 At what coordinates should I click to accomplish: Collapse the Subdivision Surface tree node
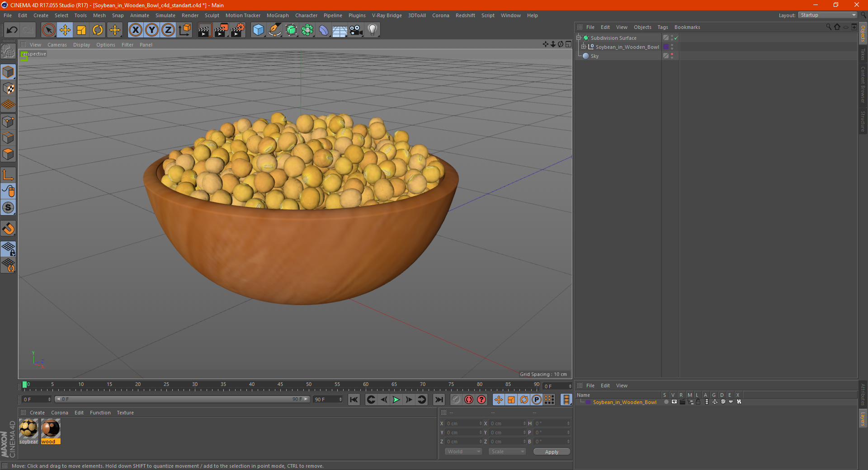coord(578,38)
